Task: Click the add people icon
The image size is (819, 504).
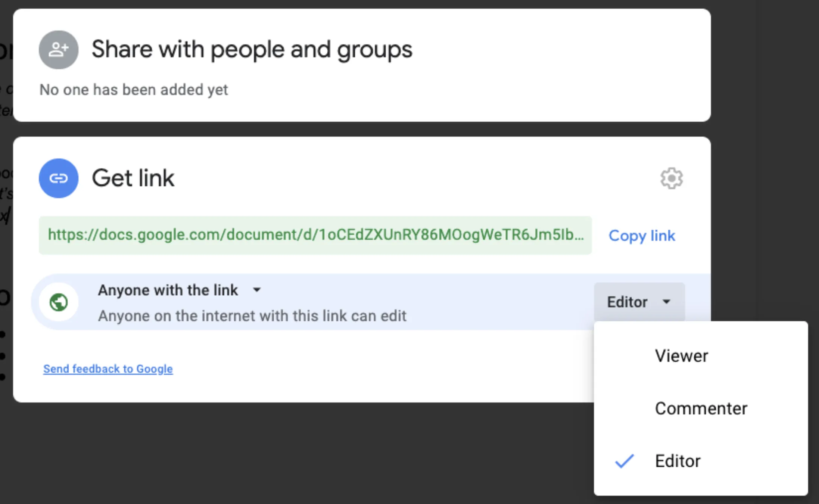Action: point(59,50)
